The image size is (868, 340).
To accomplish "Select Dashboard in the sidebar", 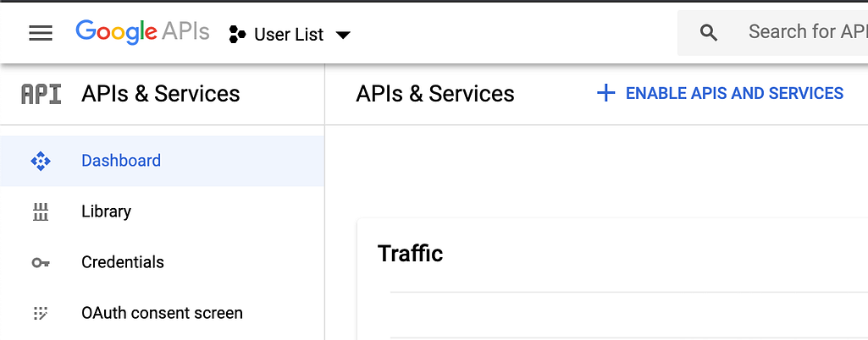I will point(163,161).
